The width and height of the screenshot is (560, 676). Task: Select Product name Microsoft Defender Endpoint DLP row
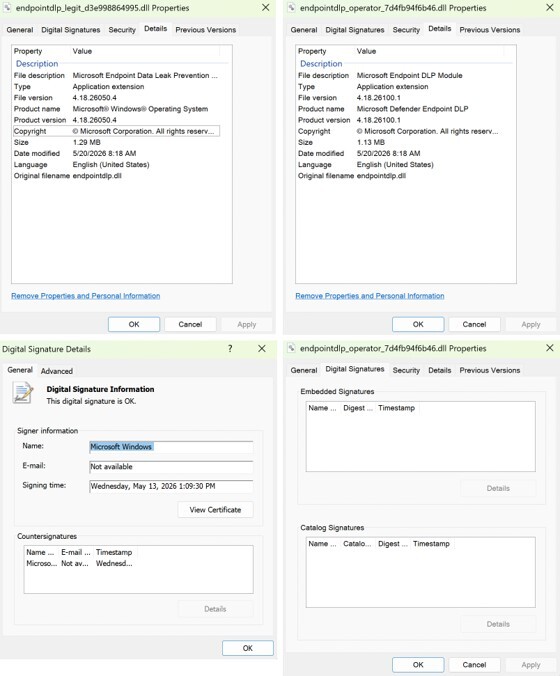(400, 109)
